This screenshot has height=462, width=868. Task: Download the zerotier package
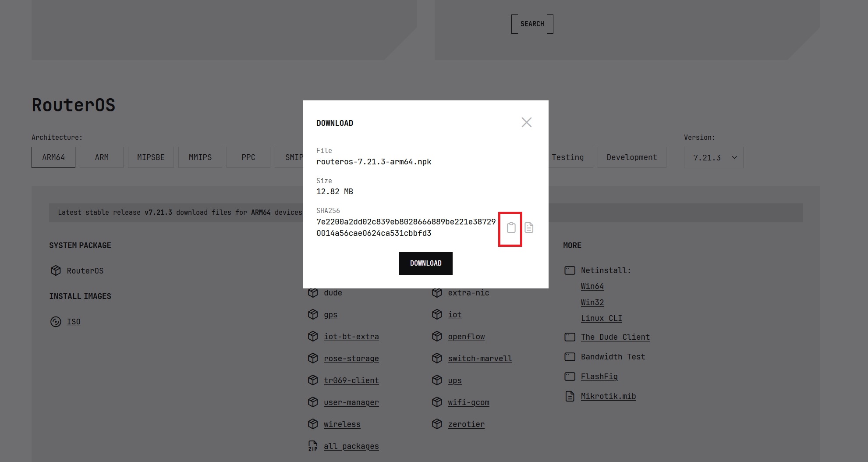pyautogui.click(x=466, y=424)
